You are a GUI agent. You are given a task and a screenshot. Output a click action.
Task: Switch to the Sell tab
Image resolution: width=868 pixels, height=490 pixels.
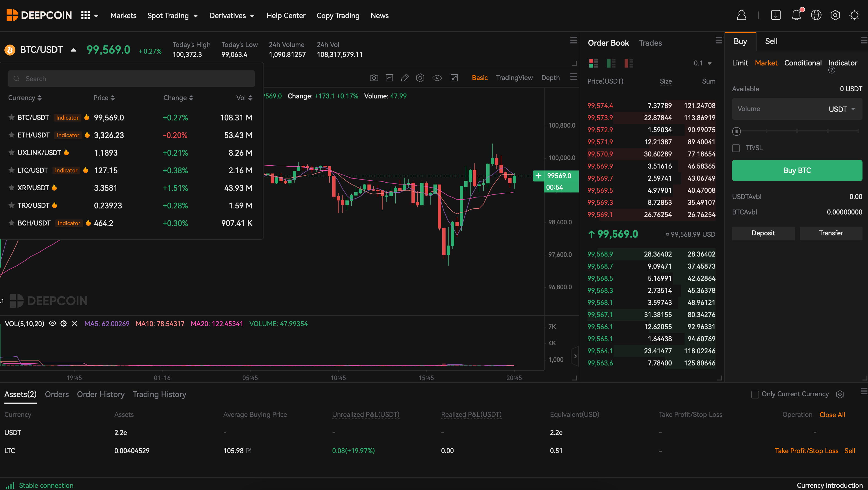[771, 41]
